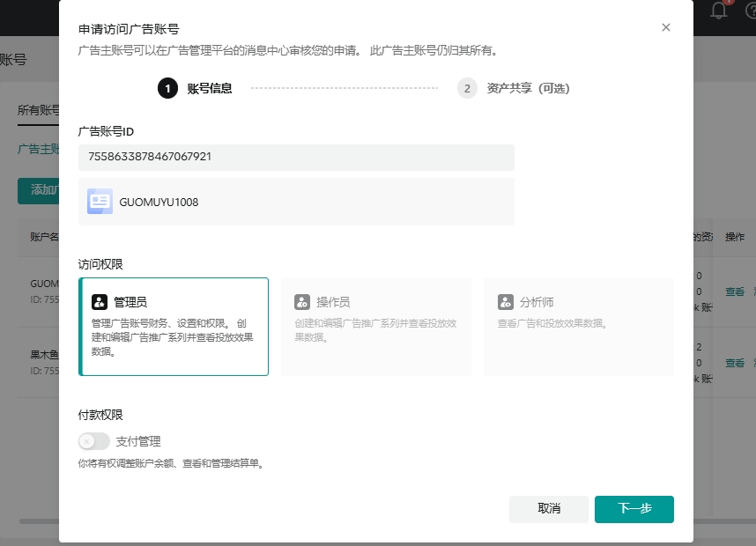The height and width of the screenshot is (546, 756).
Task: Click the 广告账号ID input field
Action: [x=296, y=158]
